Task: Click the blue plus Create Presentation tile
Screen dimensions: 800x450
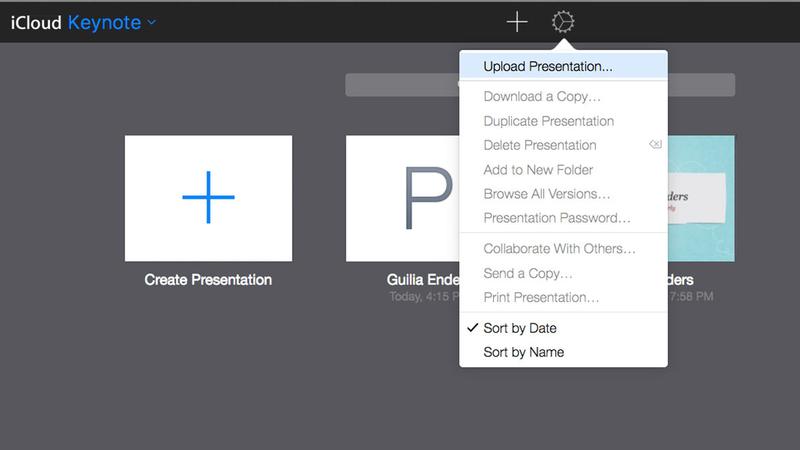Action: tap(208, 197)
